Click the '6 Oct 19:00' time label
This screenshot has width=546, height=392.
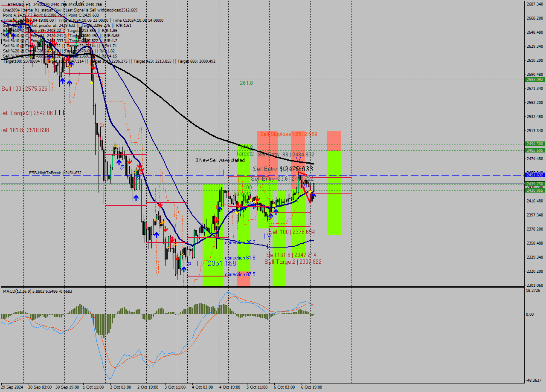click(x=311, y=387)
